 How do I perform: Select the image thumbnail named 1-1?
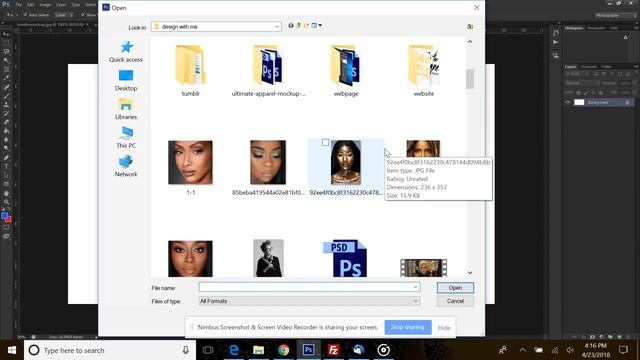(190, 162)
